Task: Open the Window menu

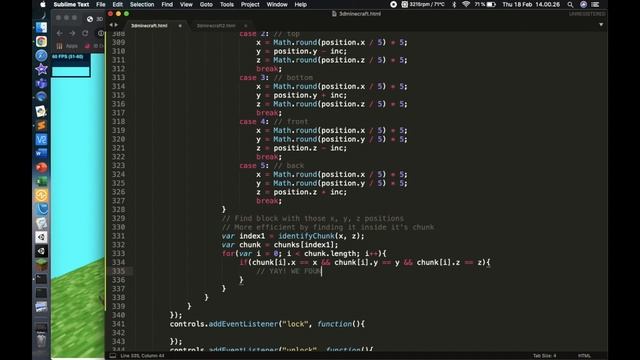Action: point(277,4)
